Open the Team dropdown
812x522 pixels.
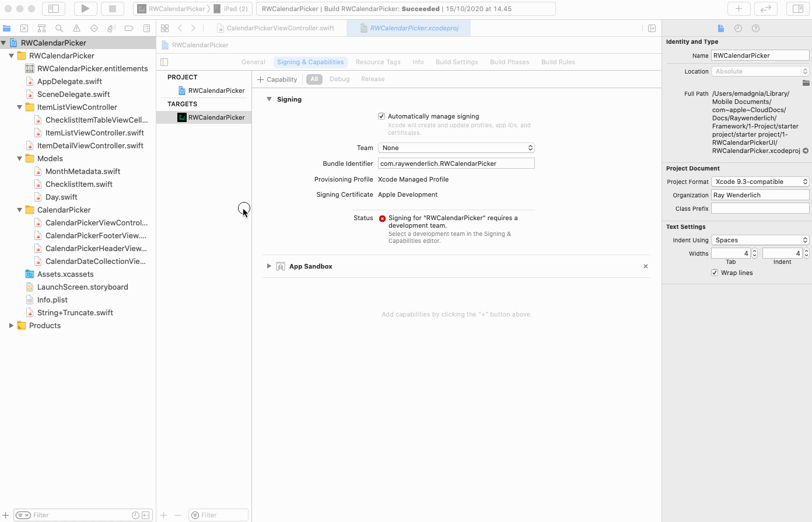click(456, 148)
